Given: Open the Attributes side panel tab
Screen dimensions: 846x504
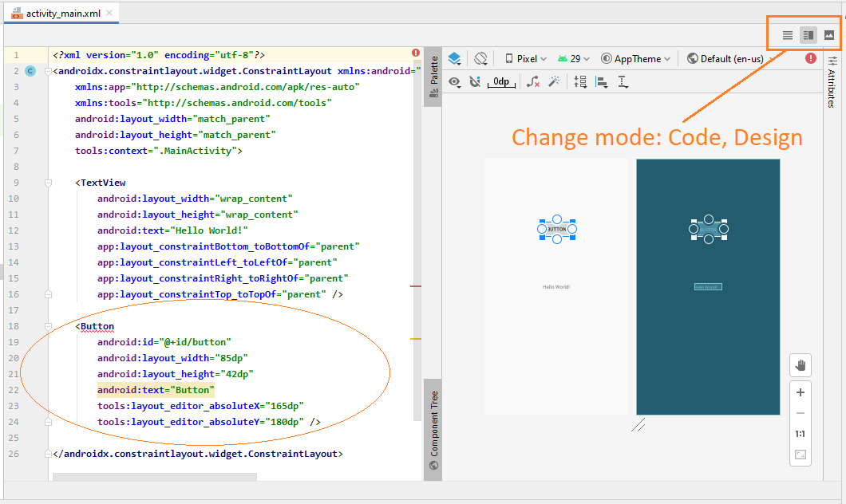Looking at the screenshot, I should 832,81.
